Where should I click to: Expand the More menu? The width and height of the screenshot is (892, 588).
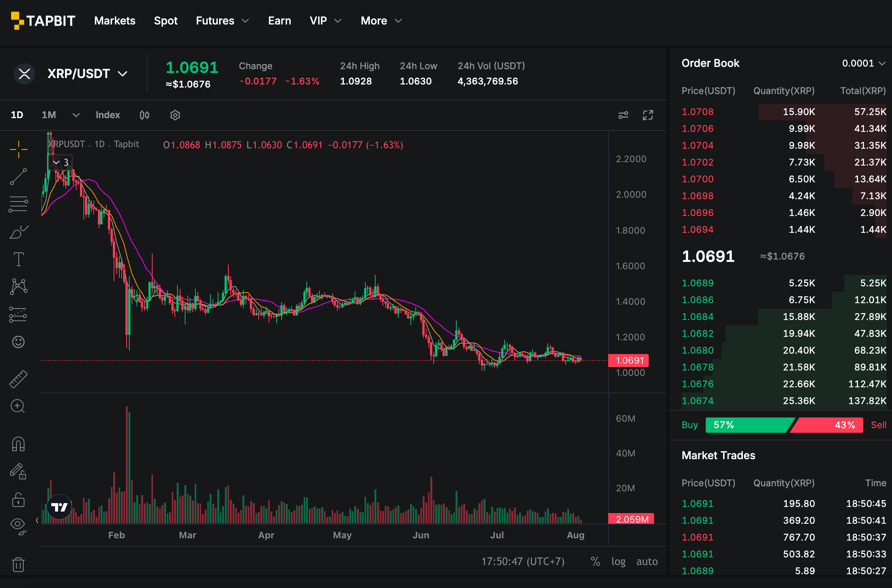coord(381,21)
